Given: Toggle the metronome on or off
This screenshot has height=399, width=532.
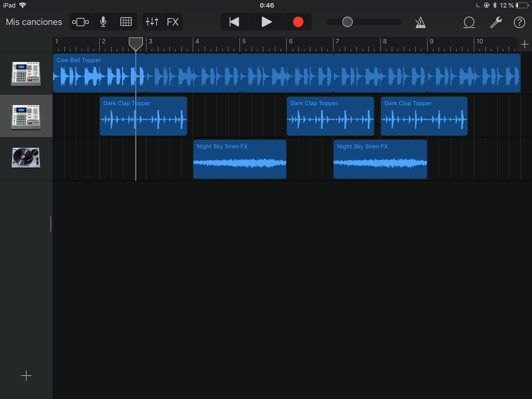Looking at the screenshot, I should 420,22.
